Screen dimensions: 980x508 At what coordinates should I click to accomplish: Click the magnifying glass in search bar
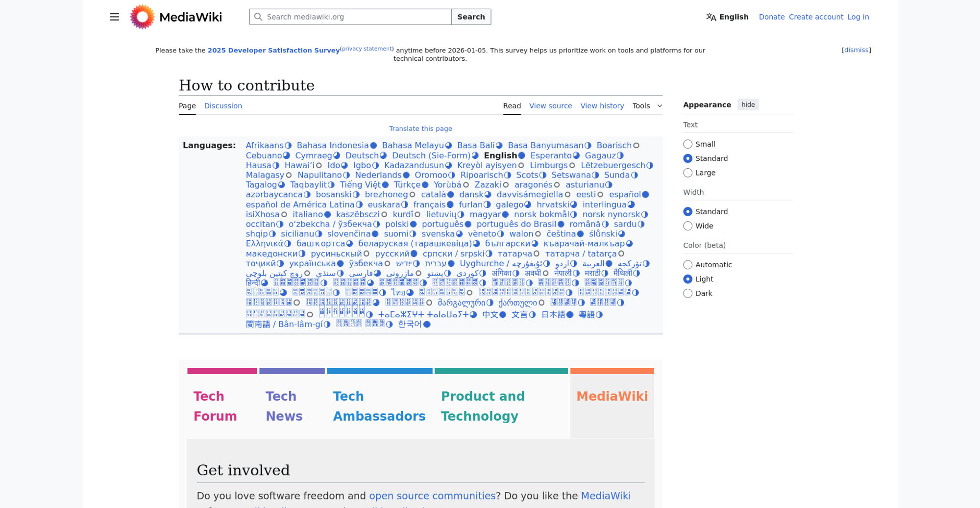tap(258, 17)
